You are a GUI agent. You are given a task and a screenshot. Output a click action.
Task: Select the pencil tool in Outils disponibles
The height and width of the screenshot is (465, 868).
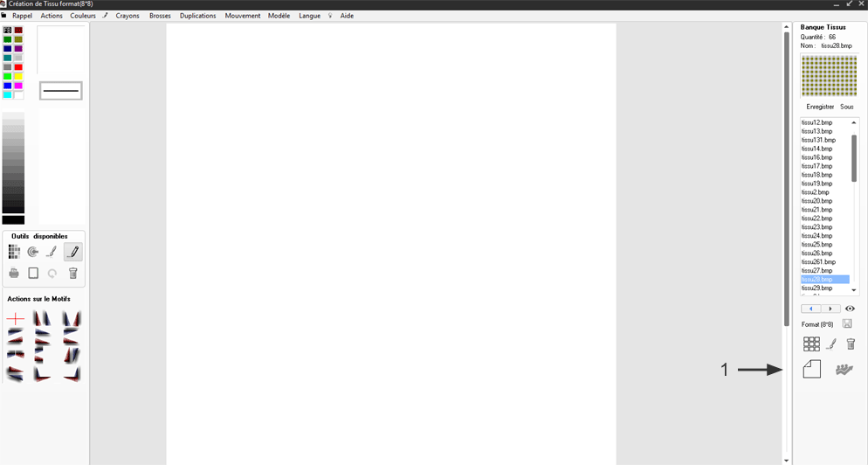click(x=72, y=252)
